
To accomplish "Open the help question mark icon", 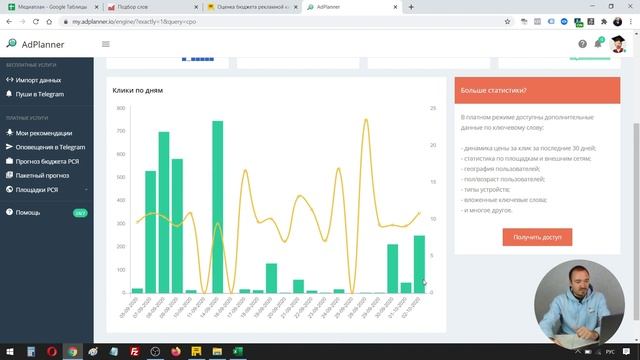I will (x=582, y=44).
